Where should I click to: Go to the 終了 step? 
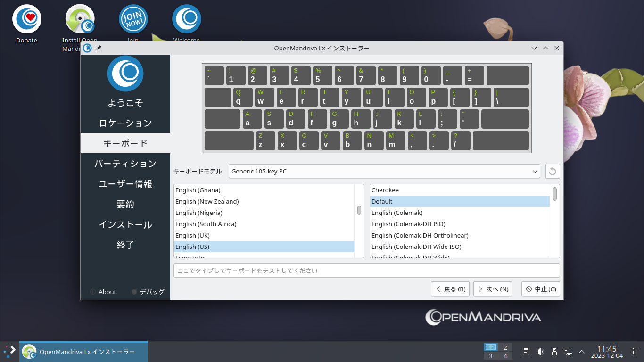pyautogui.click(x=125, y=245)
